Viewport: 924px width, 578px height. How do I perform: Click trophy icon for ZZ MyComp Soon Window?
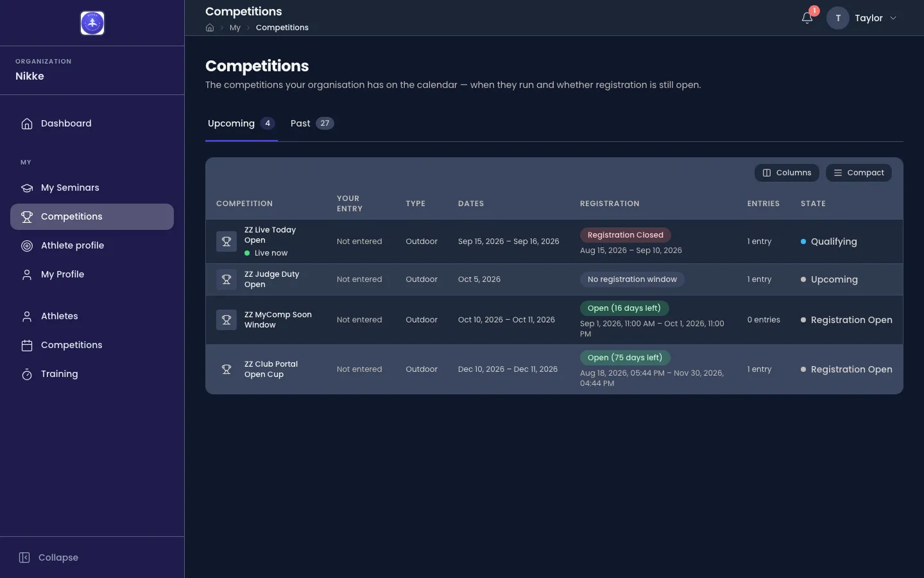tap(227, 320)
